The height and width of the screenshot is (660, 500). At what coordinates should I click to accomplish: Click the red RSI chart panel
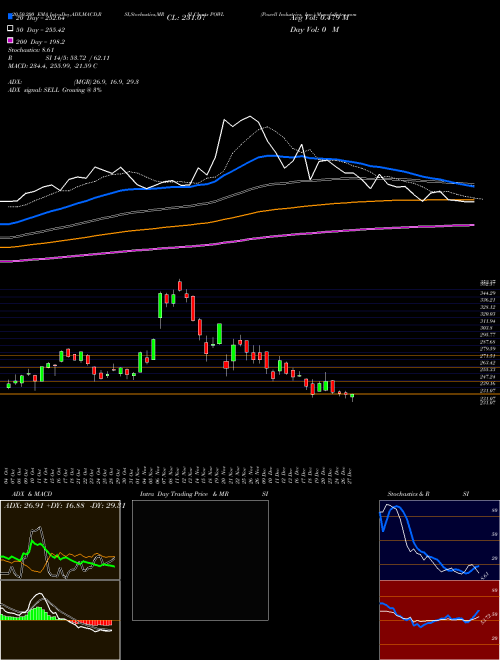tap(439, 620)
